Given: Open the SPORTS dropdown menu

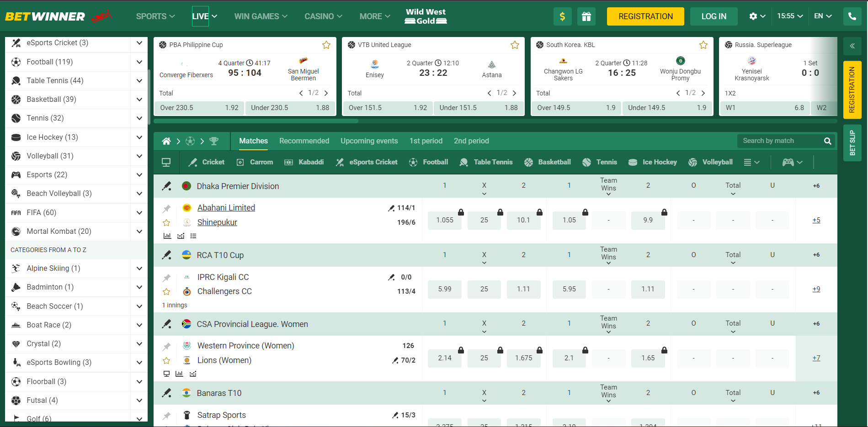Looking at the screenshot, I should (x=155, y=16).
